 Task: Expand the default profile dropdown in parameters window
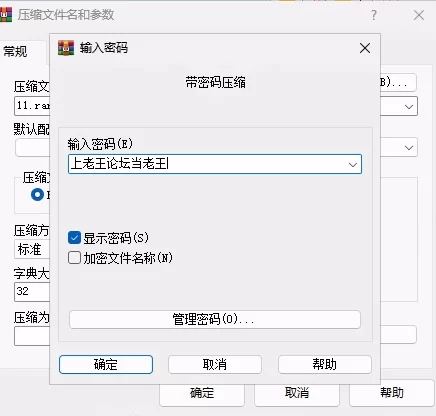point(409,148)
